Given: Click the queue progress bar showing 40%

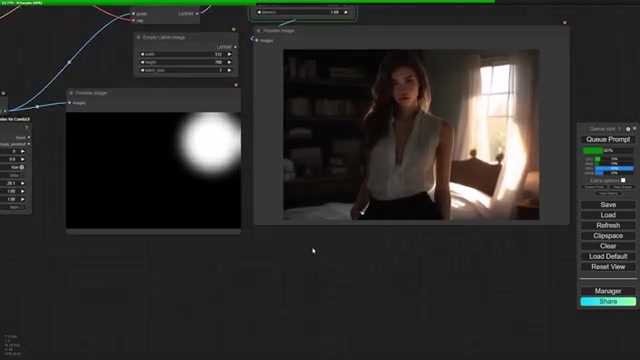Looking at the screenshot, I should [608, 151].
